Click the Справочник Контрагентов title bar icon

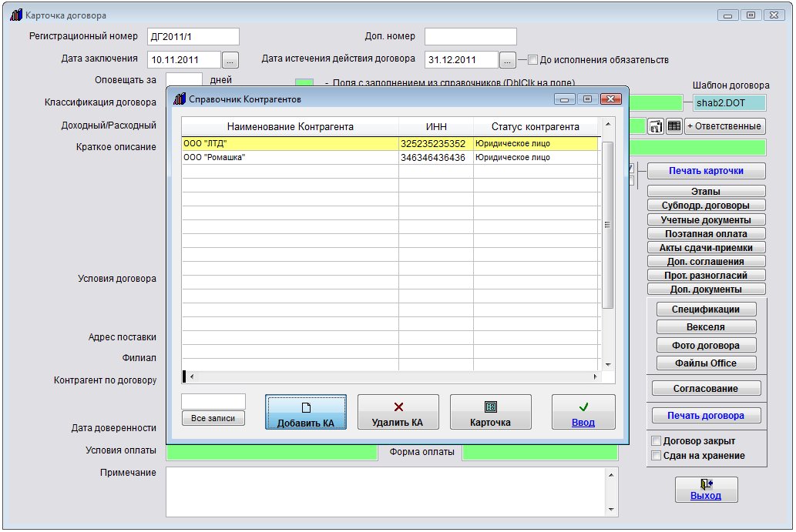180,99
